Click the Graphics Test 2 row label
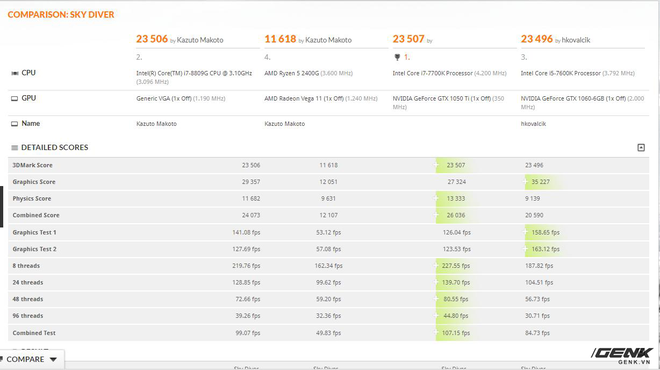 click(34, 249)
